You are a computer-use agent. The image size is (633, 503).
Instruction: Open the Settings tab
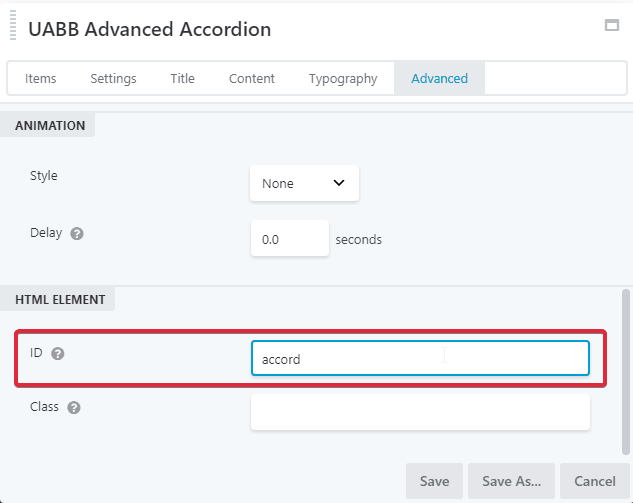click(113, 79)
